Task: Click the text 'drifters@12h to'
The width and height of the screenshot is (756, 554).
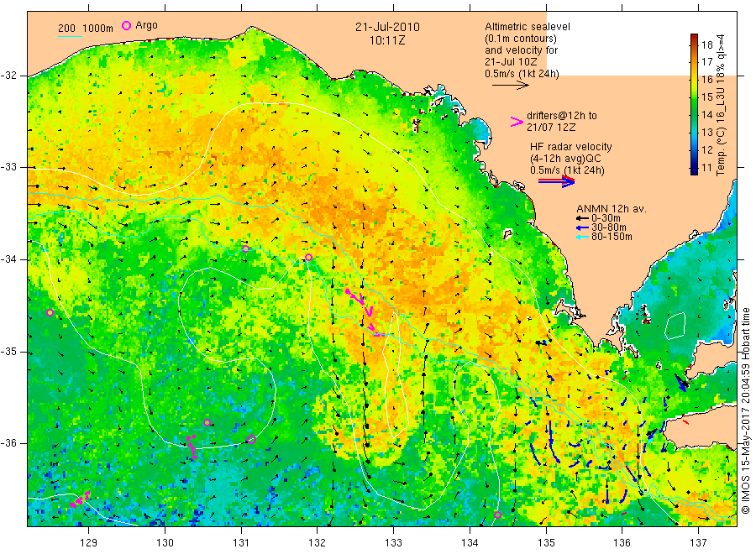Action: (x=562, y=116)
